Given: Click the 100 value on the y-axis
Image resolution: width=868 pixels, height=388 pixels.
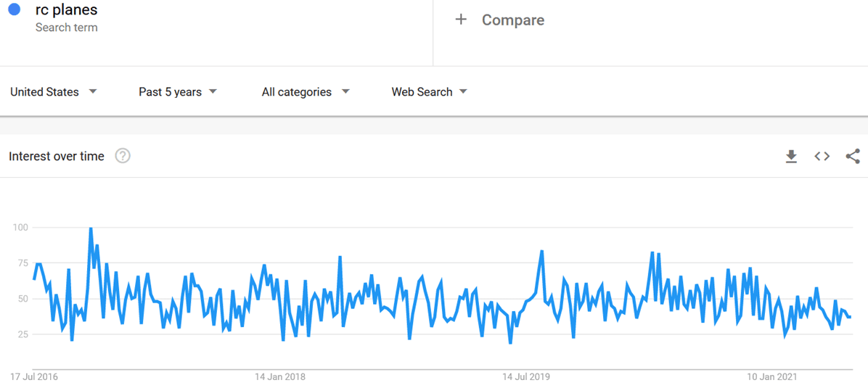Looking at the screenshot, I should click(x=20, y=228).
